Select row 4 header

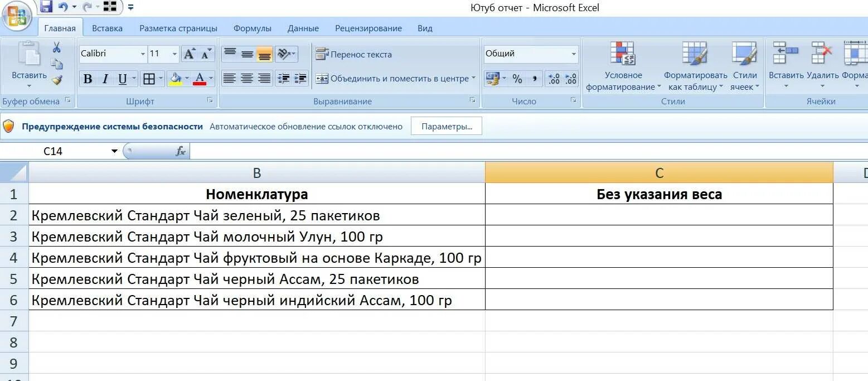click(14, 258)
